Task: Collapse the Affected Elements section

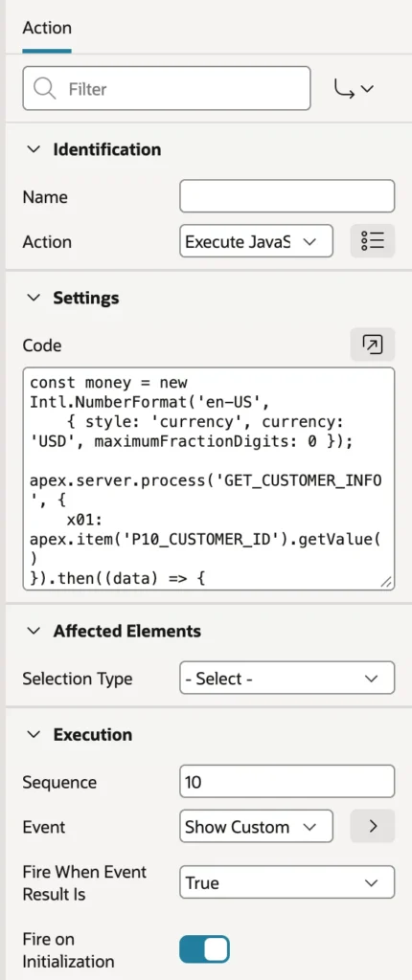Action: pyautogui.click(x=34, y=632)
